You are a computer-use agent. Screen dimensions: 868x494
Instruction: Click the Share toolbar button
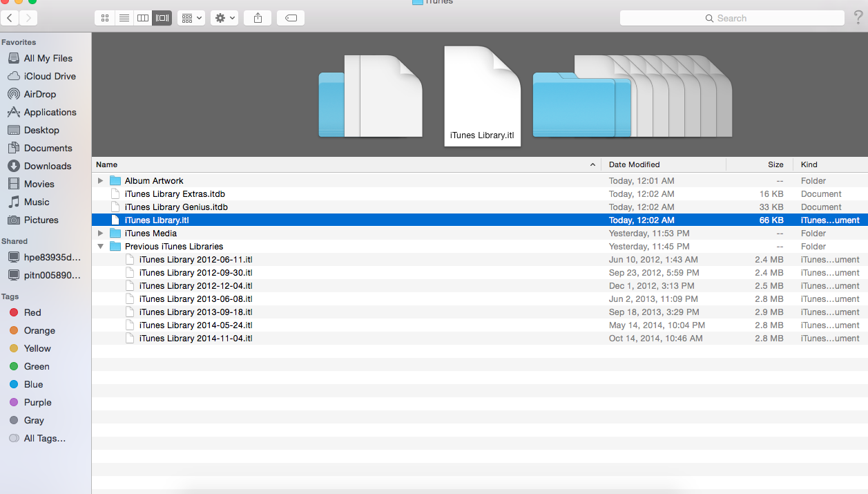[258, 18]
